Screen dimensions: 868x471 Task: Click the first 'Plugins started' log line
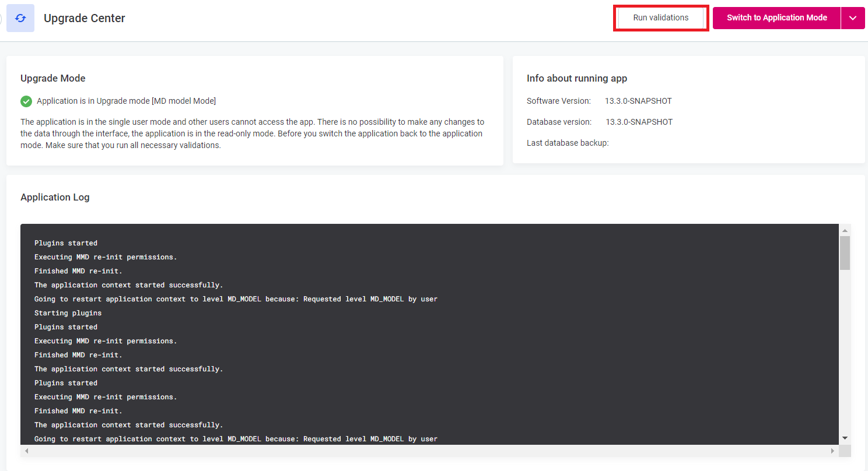(x=66, y=243)
